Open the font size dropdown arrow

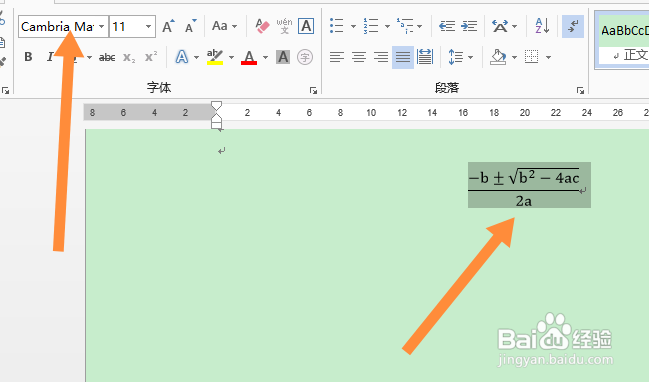[x=148, y=27]
